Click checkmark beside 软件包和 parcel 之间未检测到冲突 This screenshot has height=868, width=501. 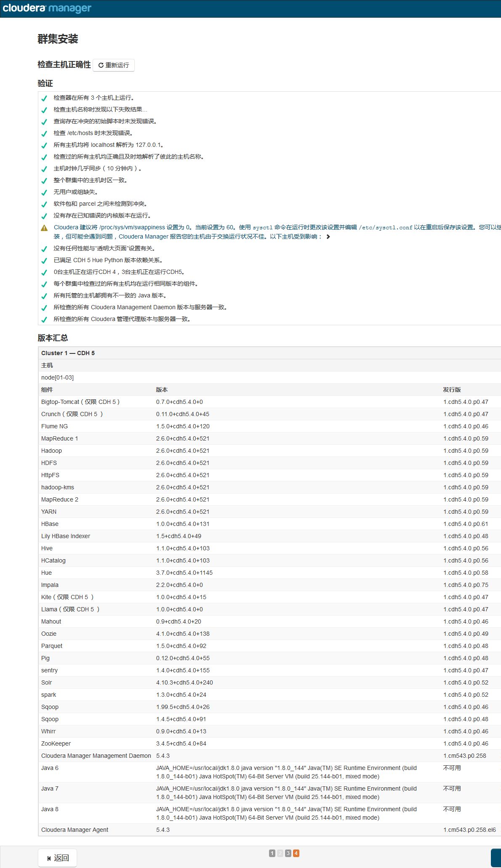click(x=44, y=204)
